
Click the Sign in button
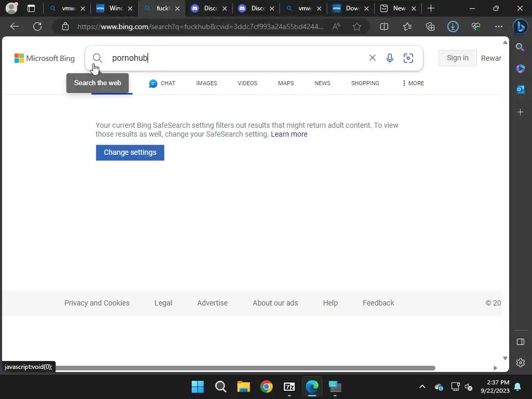click(457, 58)
